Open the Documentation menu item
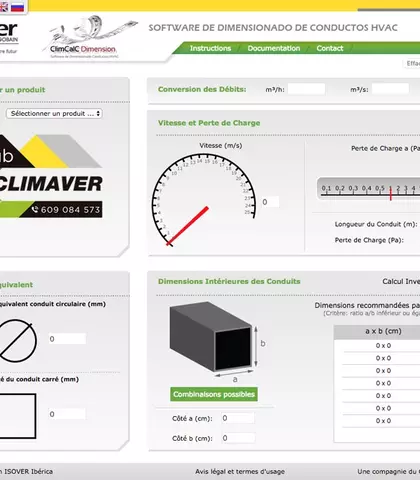420x480 pixels. [x=274, y=48]
